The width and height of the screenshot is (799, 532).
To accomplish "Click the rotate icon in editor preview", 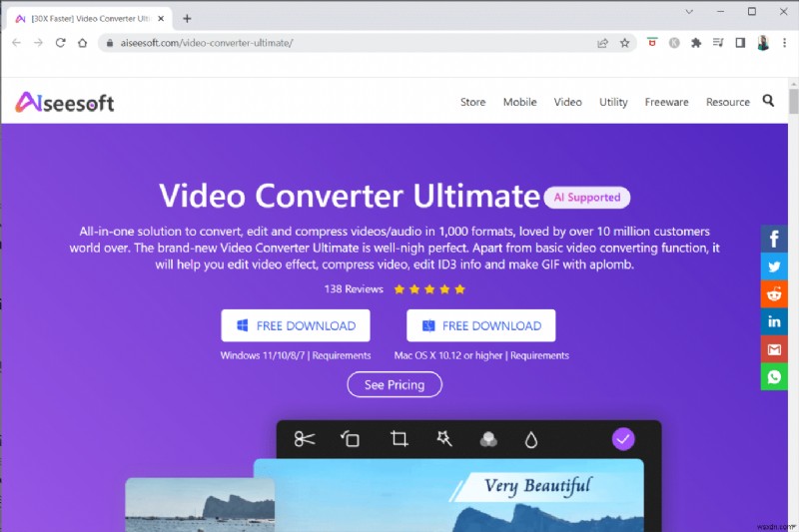I will pos(351,439).
